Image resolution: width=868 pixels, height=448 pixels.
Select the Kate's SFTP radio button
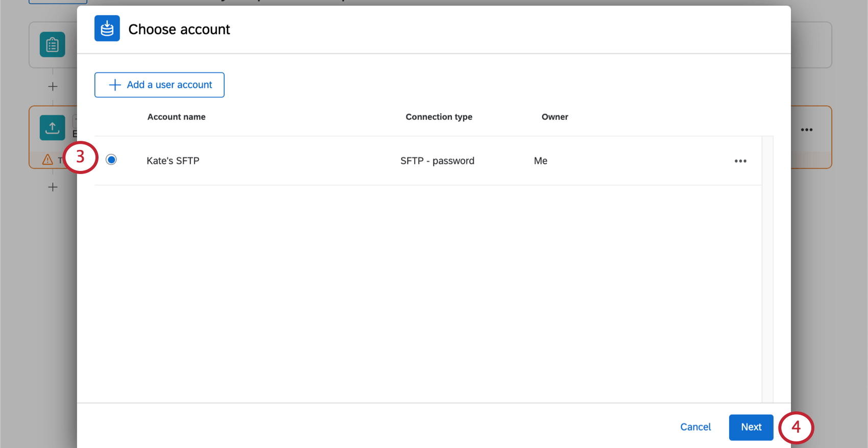pyautogui.click(x=111, y=160)
